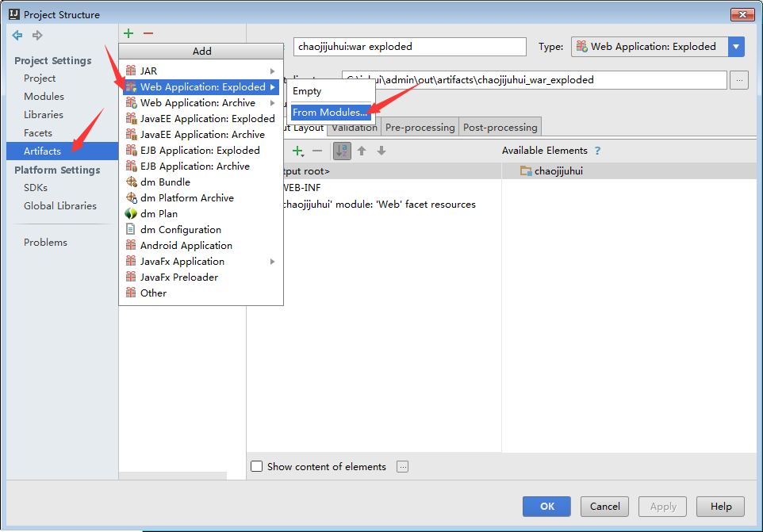Expand Web Application: Archive submenu arrow
Screen dimensions: 763x532
click(273, 103)
